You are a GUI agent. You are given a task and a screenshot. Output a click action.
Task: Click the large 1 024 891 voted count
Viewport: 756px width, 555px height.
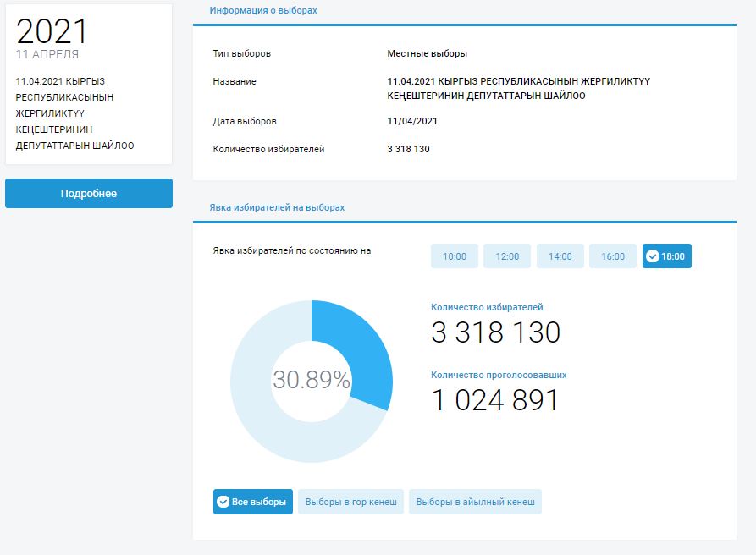click(x=495, y=400)
